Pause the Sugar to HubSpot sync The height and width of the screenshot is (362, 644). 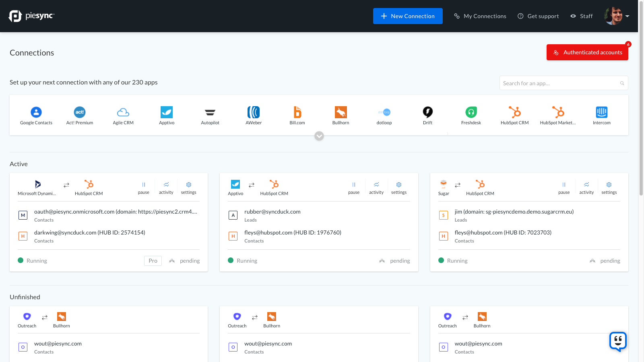[564, 187]
